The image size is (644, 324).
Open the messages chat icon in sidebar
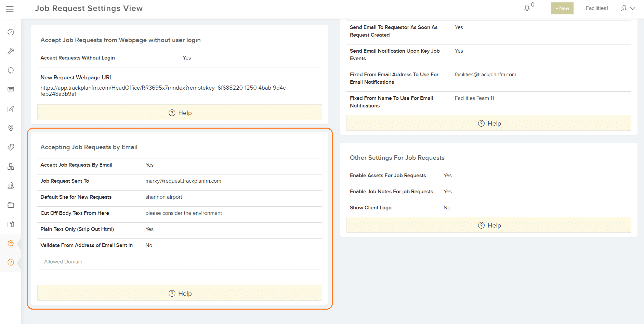click(11, 90)
